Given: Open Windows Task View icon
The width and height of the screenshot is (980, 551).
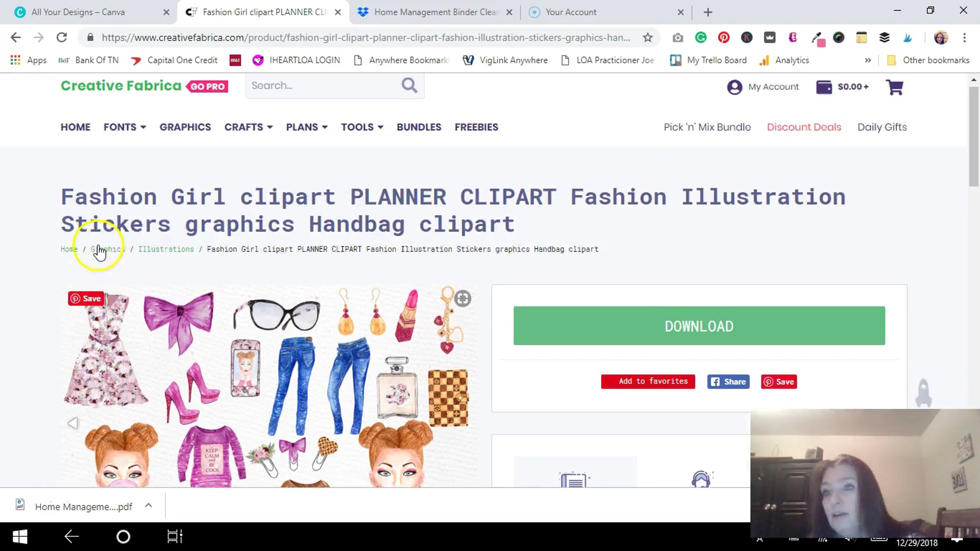Looking at the screenshot, I should click(175, 536).
